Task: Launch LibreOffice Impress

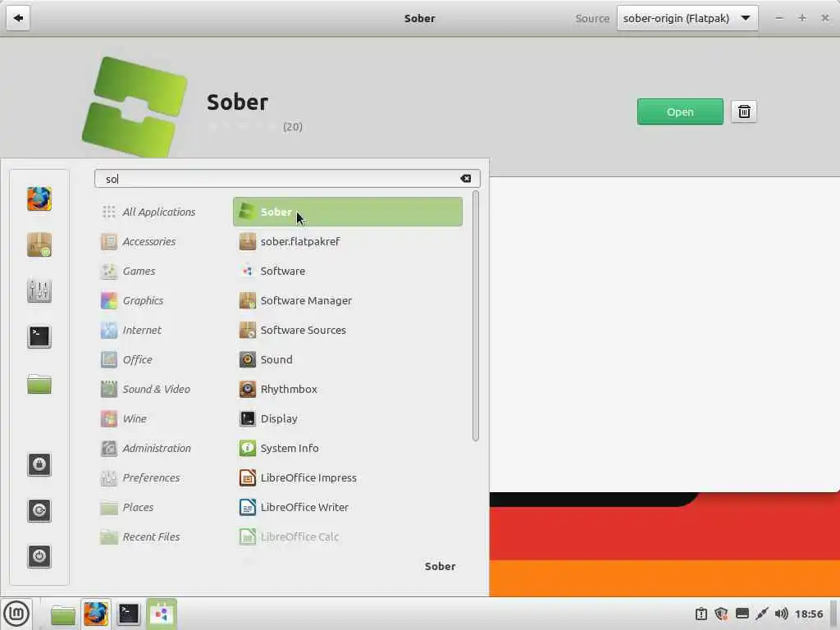Action: click(x=348, y=477)
